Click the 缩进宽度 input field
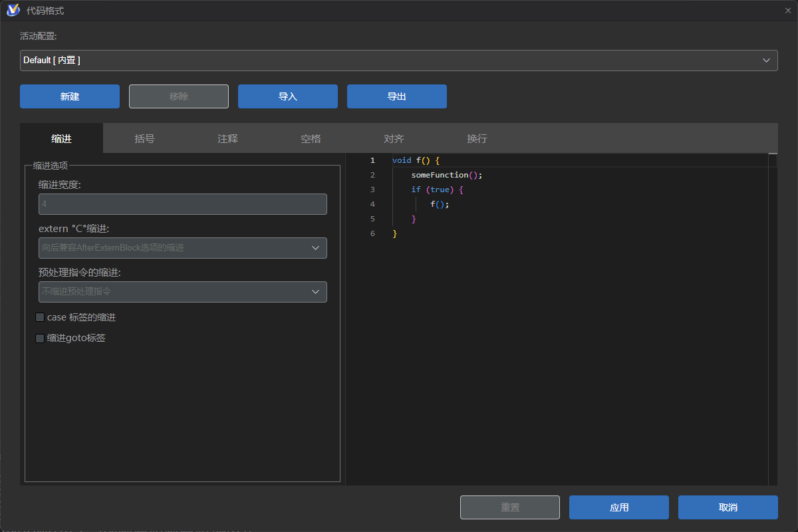The height and width of the screenshot is (532, 798). pos(183,204)
